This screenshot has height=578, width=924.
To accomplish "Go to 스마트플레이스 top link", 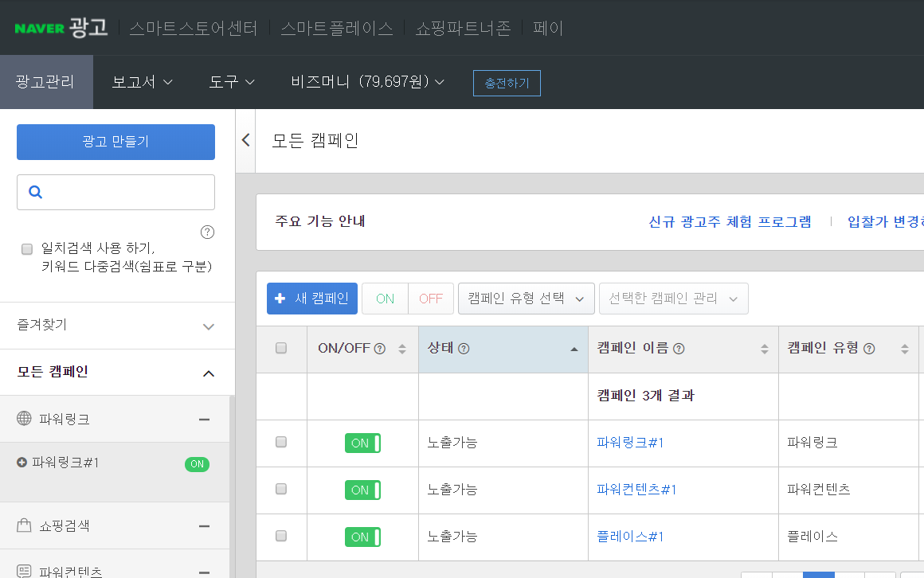I will pyautogui.click(x=336, y=29).
